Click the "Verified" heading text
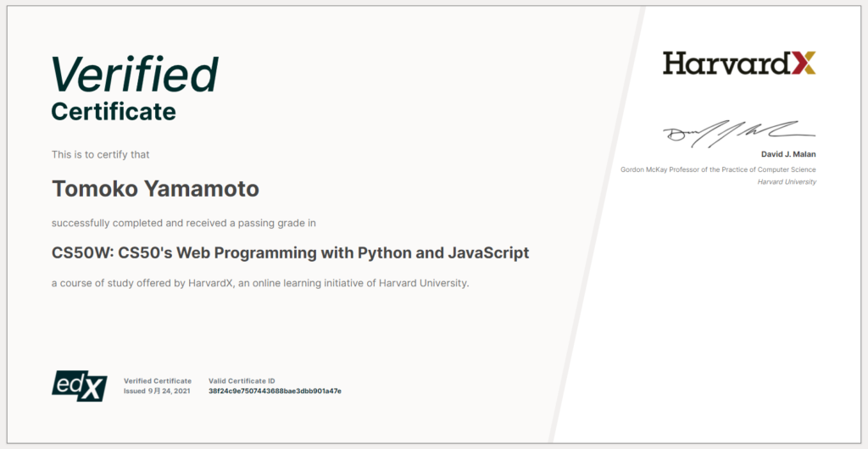868x449 pixels. 135,74
